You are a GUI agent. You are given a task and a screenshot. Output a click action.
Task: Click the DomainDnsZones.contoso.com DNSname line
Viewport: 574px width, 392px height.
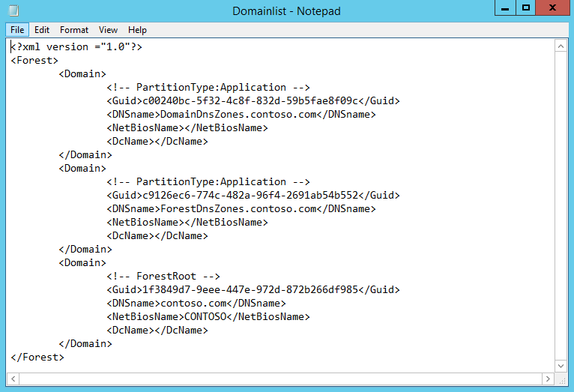241,114
